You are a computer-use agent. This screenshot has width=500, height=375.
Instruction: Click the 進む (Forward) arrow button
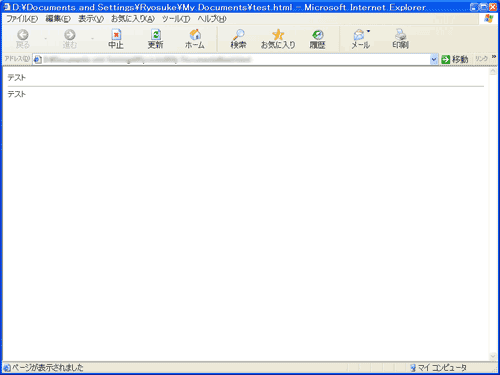point(70,39)
